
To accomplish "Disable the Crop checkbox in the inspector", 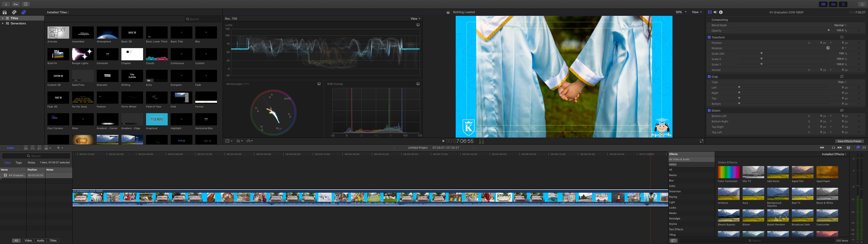I will (x=709, y=77).
